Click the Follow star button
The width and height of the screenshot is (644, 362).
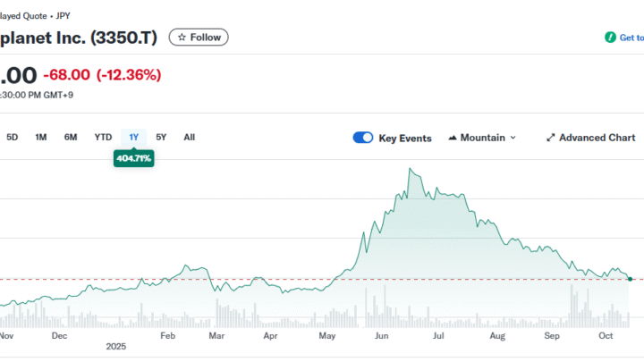pyautogui.click(x=199, y=38)
